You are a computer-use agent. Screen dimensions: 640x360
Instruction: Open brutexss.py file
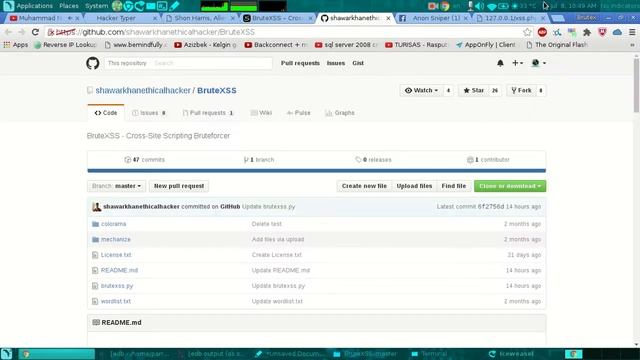click(x=117, y=286)
